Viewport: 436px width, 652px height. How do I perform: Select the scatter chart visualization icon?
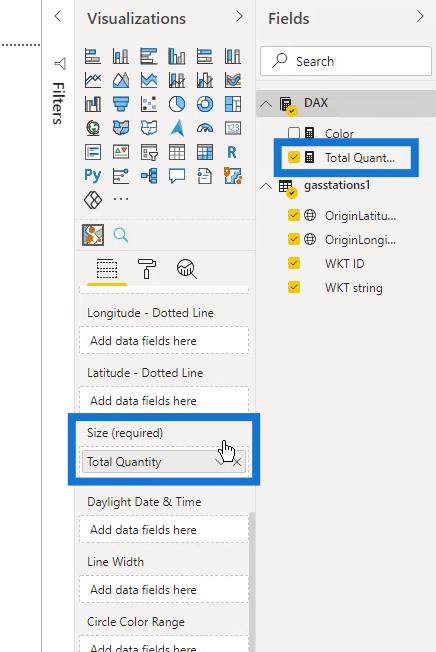[148, 104]
